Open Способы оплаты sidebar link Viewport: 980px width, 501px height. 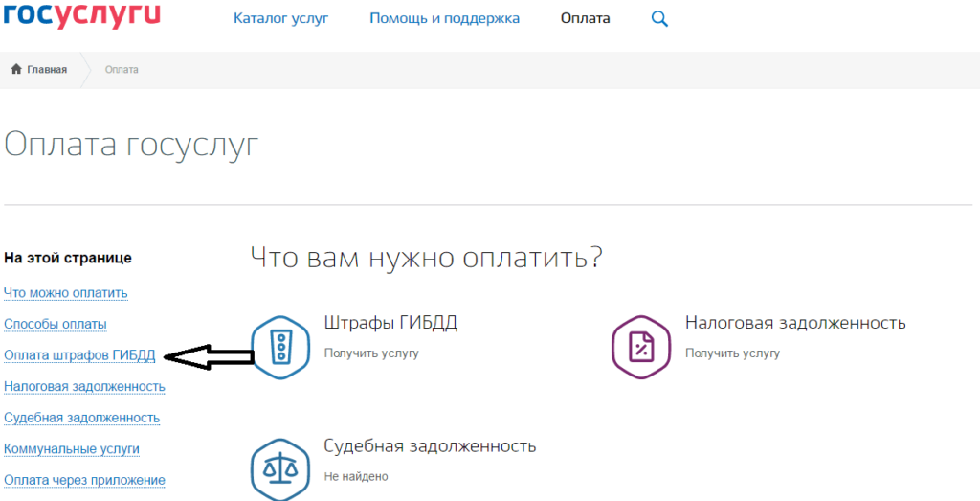(56, 324)
